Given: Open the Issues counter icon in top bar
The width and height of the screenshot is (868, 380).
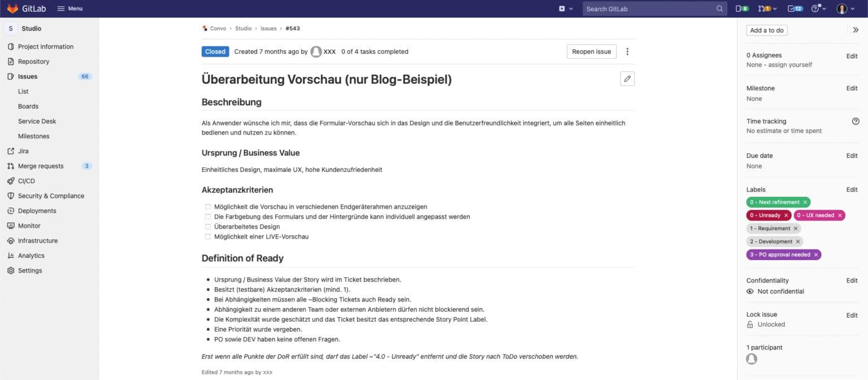Looking at the screenshot, I should point(742,8).
